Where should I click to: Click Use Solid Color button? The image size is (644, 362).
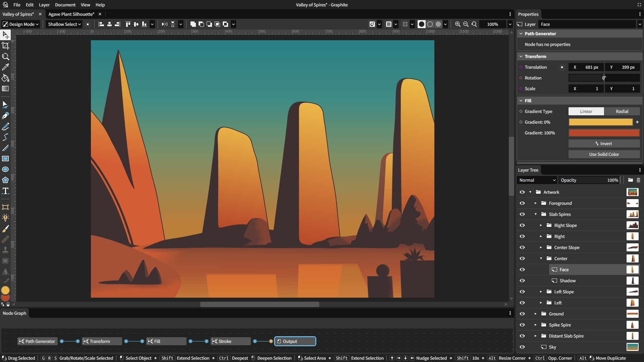point(604,154)
